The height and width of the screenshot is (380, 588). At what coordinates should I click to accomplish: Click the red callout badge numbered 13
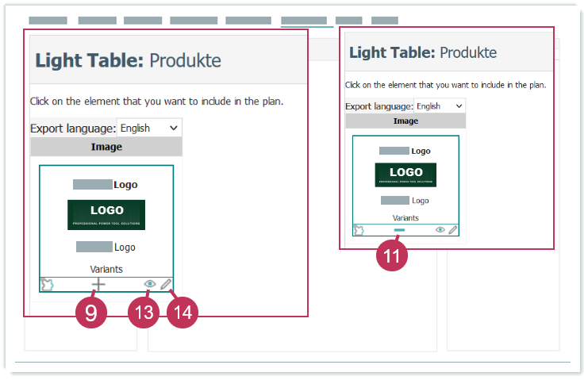(144, 313)
